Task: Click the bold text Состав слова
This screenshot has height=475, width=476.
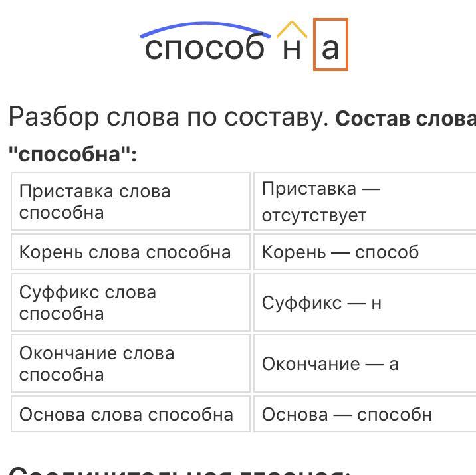Action: point(406,119)
